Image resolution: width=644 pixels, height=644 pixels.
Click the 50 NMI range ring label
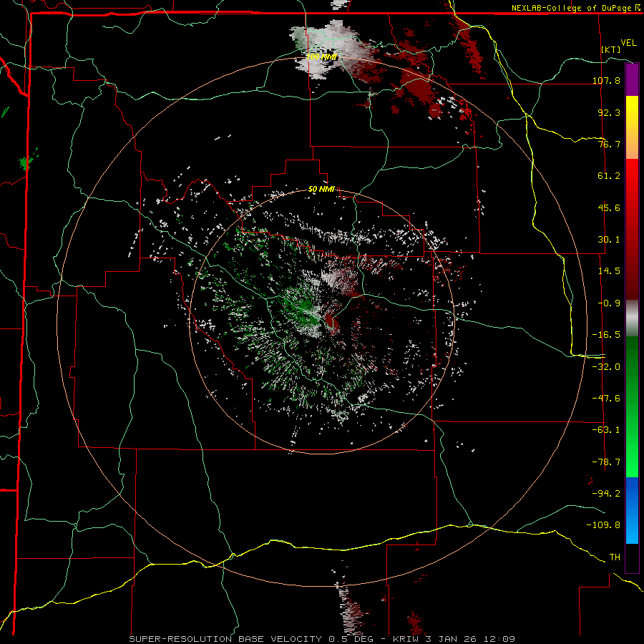click(x=321, y=189)
